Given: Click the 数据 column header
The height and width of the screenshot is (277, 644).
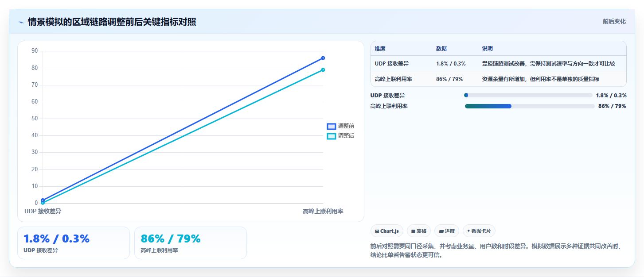Looking at the screenshot, I should pos(441,49).
